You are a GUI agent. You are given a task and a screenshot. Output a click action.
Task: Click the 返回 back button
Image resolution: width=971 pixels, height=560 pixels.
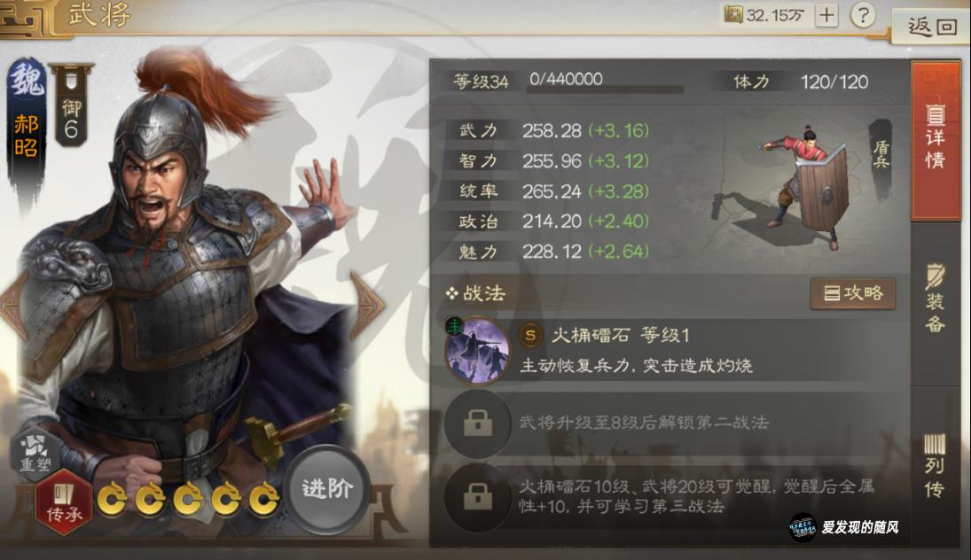coord(932,27)
